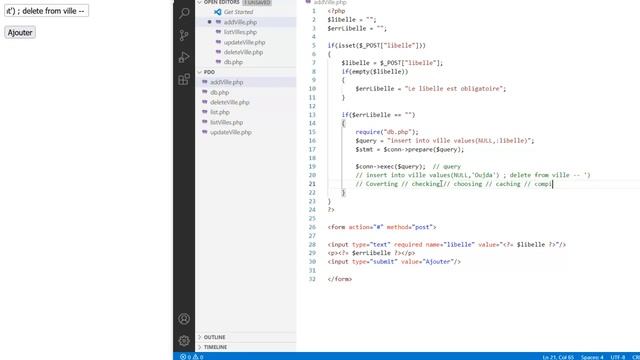Click the Ajouter button in the browser
640x360 pixels.
pos(20,32)
